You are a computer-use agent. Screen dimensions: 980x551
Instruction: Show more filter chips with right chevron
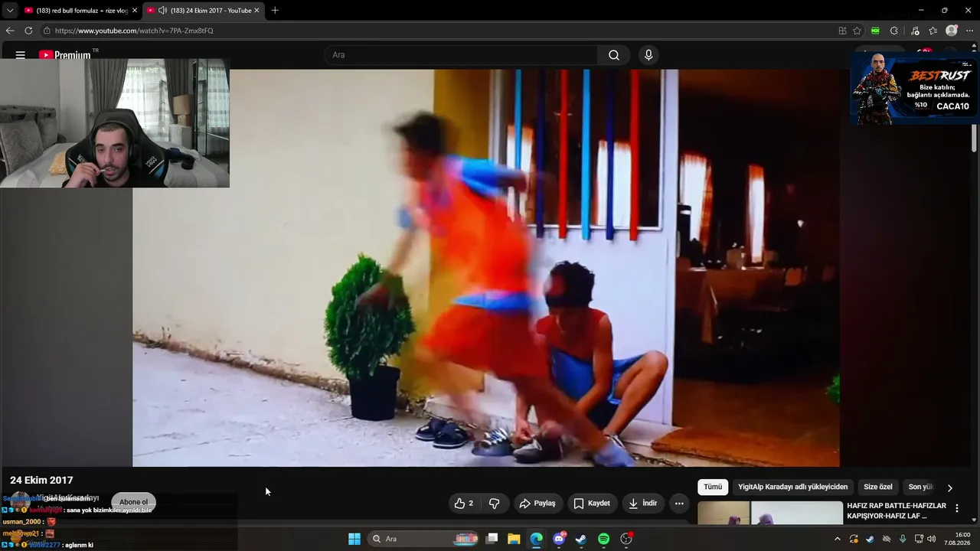tap(950, 487)
